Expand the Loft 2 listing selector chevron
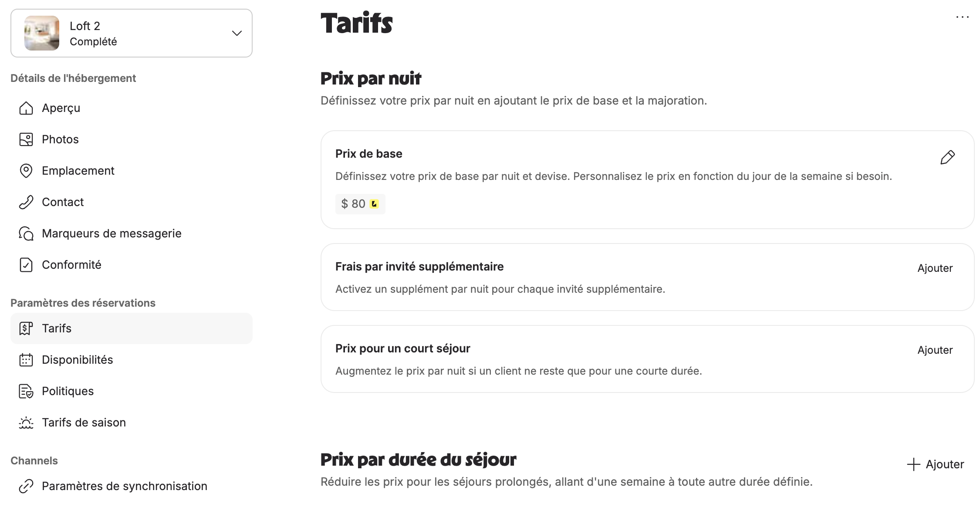 tap(237, 33)
